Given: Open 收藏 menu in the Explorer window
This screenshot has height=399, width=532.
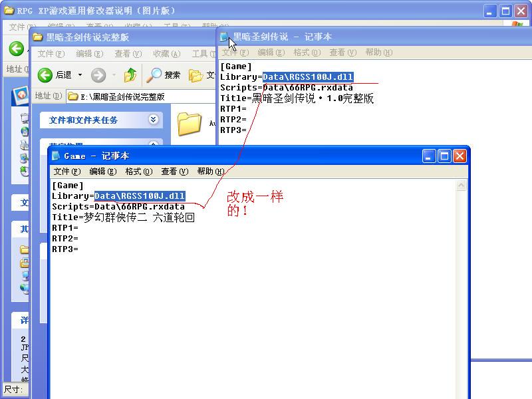Looking at the screenshot, I should point(166,54).
